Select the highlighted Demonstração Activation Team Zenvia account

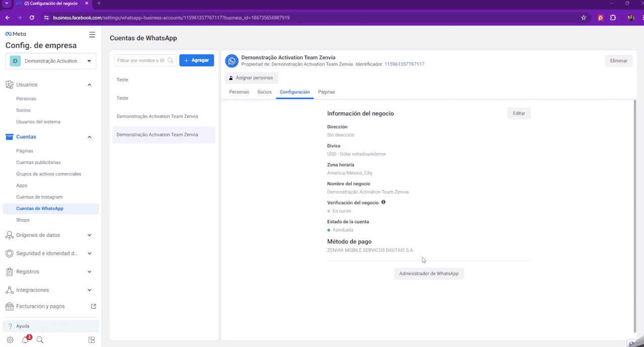[x=164, y=135]
